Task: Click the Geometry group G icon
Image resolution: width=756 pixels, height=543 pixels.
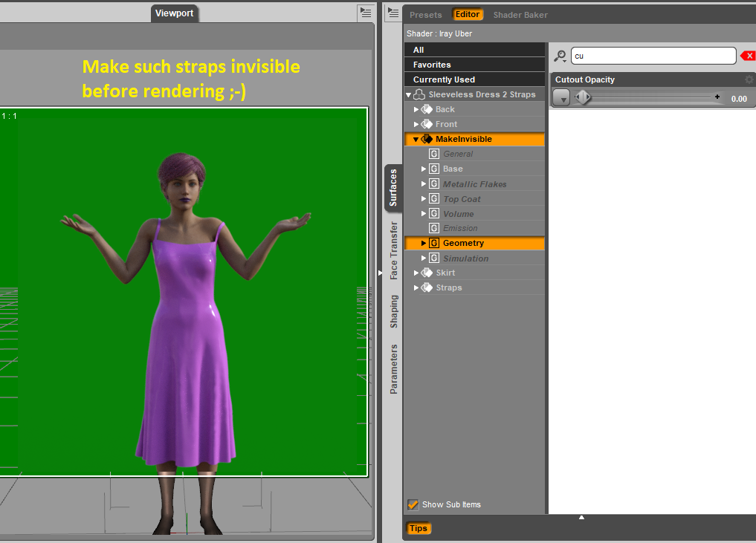Action: pos(434,243)
